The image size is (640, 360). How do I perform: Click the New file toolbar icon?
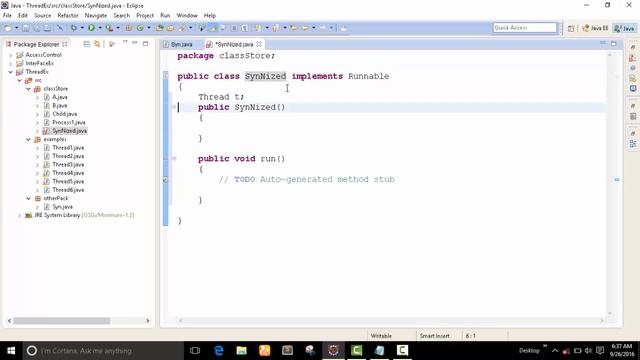point(8,28)
